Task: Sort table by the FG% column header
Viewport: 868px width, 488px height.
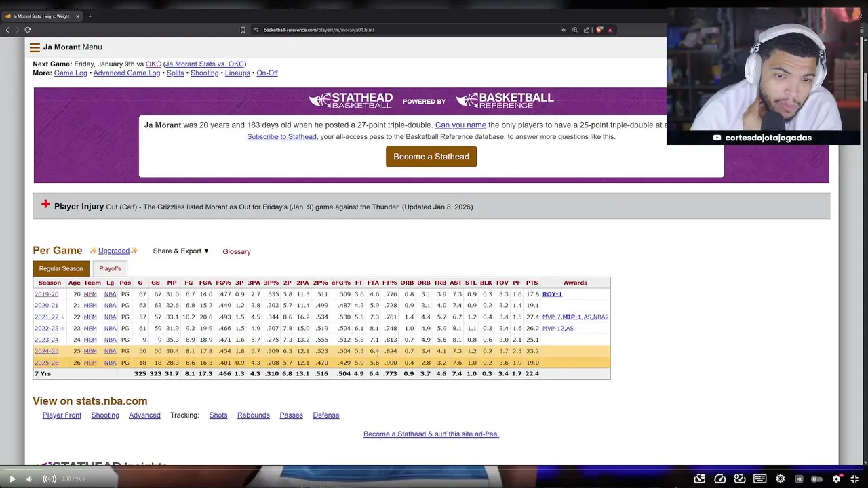Action: click(223, 283)
